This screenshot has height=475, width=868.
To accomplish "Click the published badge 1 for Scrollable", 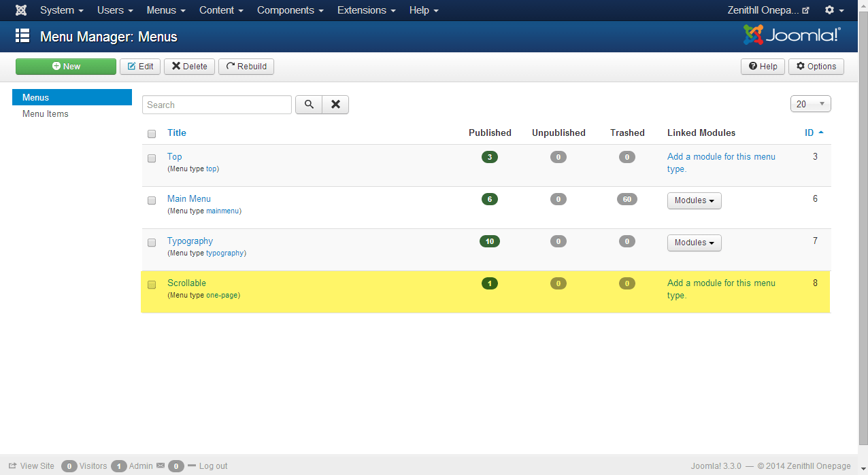I will point(490,283).
